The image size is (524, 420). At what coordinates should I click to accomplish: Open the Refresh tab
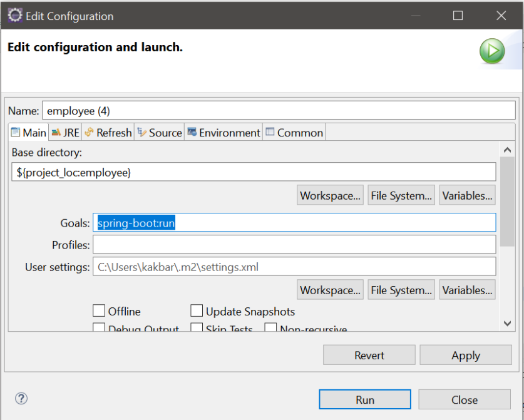pyautogui.click(x=108, y=133)
